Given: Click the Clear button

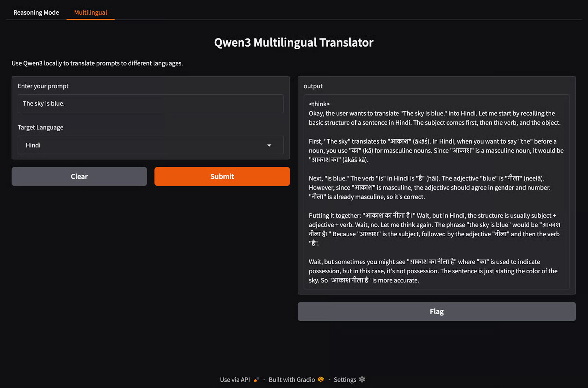Looking at the screenshot, I should 79,176.
